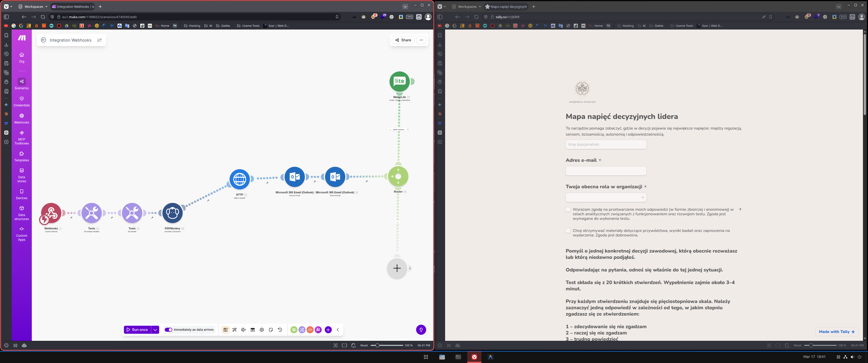868x363 pixels.
Task: Click the save scenario icon in bottom toolbar
Action: (225, 330)
